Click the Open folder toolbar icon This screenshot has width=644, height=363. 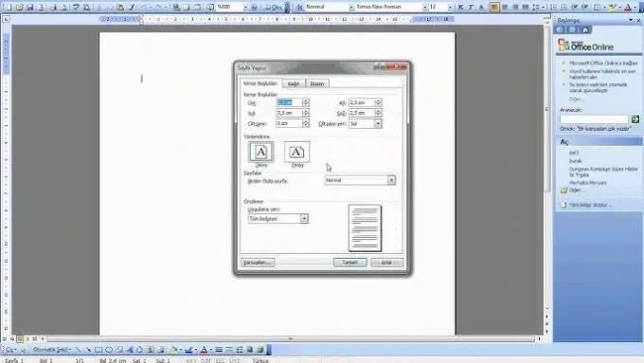pos(19,7)
